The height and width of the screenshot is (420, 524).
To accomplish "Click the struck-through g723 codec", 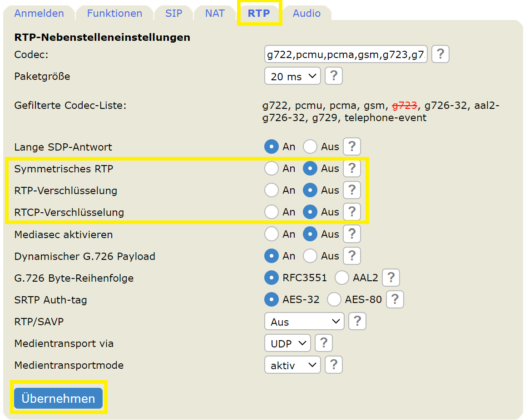I will point(405,106).
